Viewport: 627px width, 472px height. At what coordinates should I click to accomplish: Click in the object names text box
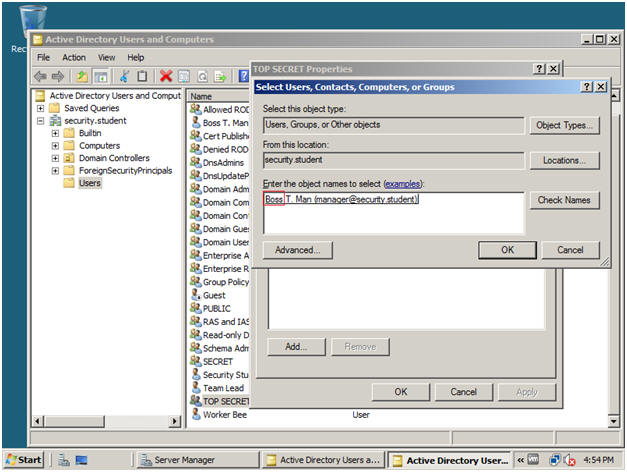pos(394,213)
